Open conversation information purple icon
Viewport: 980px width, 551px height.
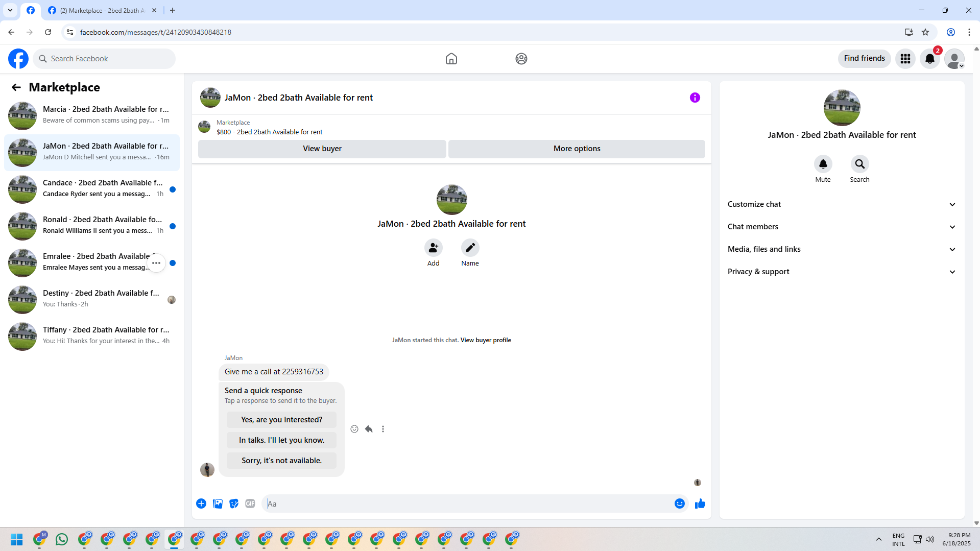point(695,98)
